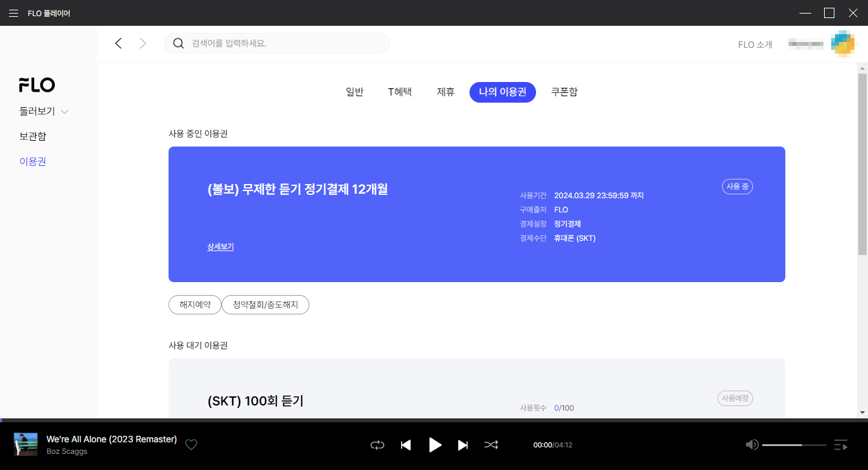The height and width of the screenshot is (470, 868).
Task: Skip to next track
Action: 462,445
